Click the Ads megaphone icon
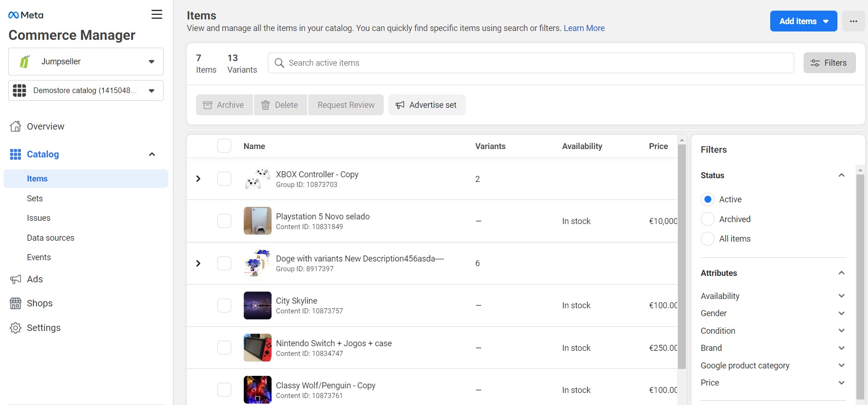Image resolution: width=868 pixels, height=405 pixels. [15, 279]
